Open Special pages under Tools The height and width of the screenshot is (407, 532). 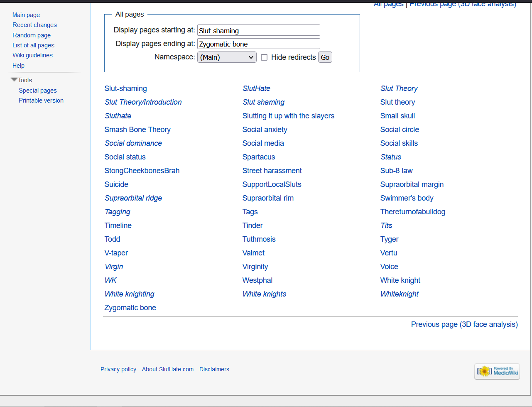pyautogui.click(x=38, y=91)
